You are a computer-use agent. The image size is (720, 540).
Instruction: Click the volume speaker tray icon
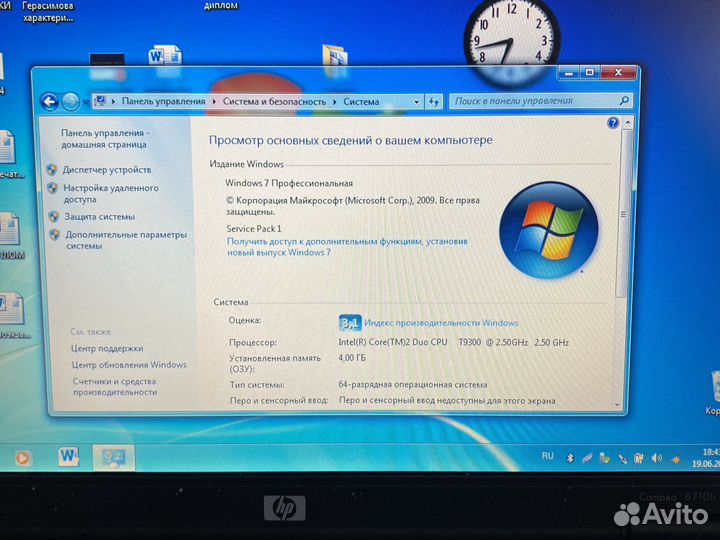(657, 458)
